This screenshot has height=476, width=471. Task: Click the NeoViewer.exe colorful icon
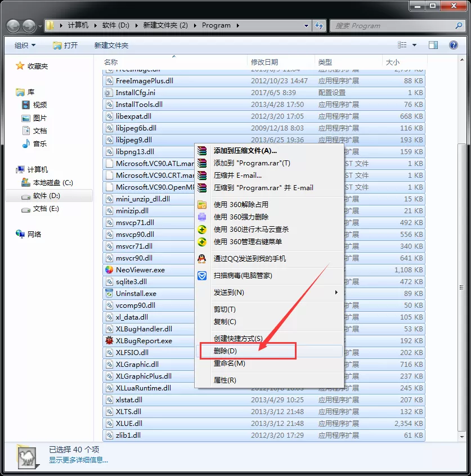point(109,270)
